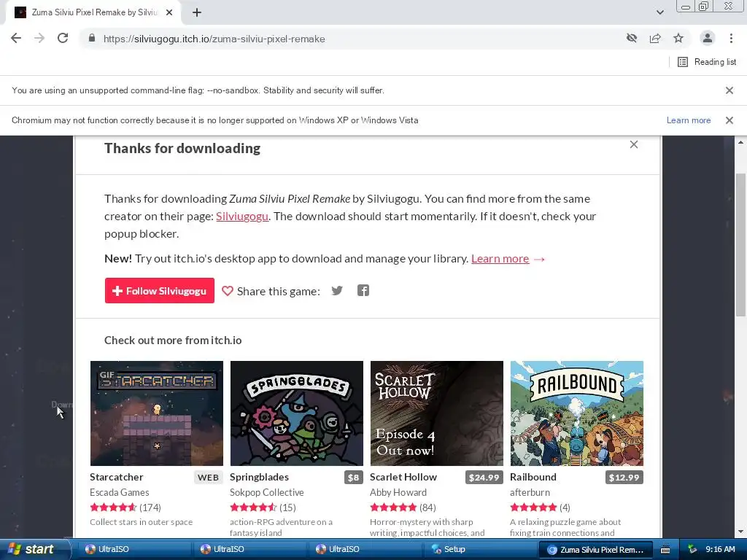Go back to the previous page
The image size is (747, 560).
tap(16, 39)
